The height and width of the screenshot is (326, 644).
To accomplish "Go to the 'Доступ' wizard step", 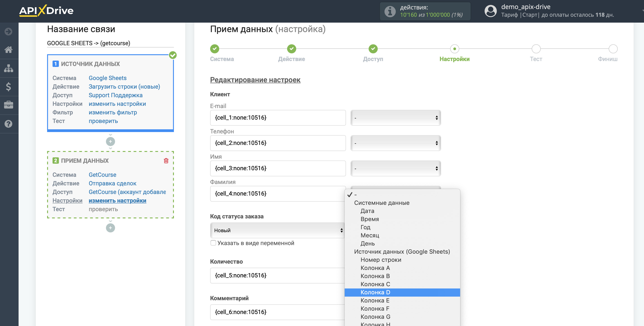I will [x=373, y=49].
